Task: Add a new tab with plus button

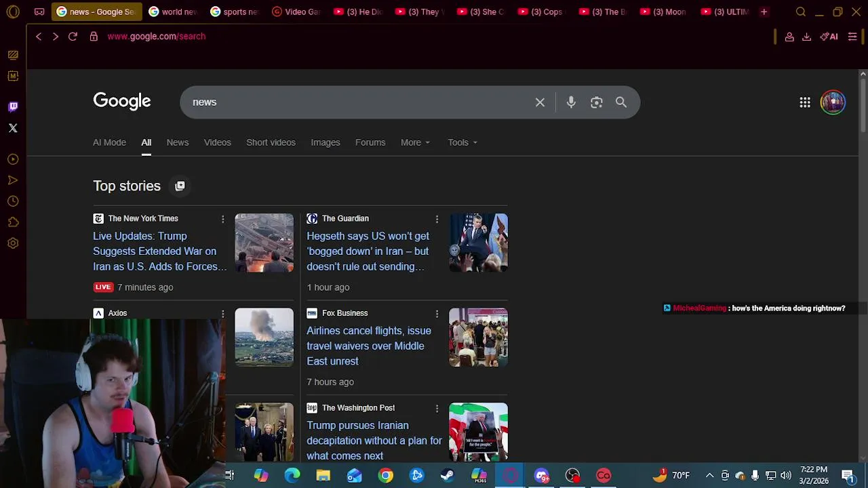Action: click(x=764, y=12)
